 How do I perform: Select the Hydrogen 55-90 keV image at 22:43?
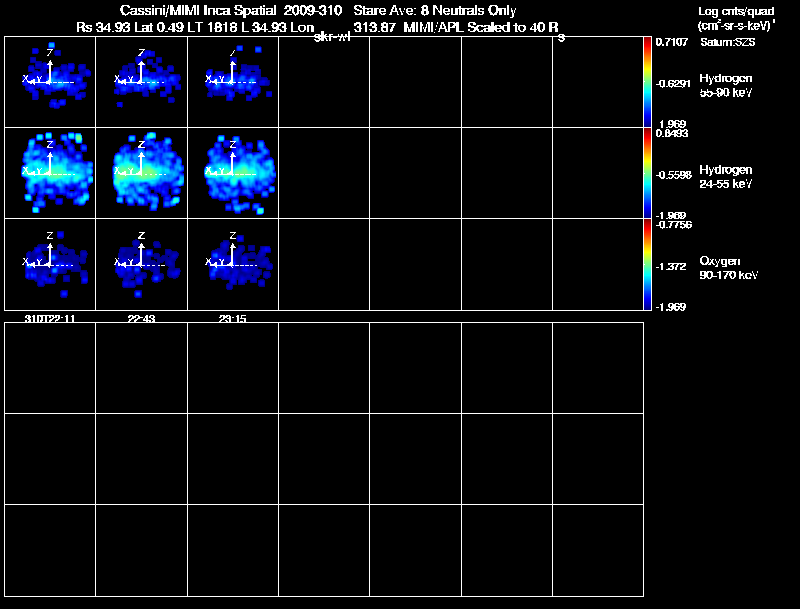[141, 82]
